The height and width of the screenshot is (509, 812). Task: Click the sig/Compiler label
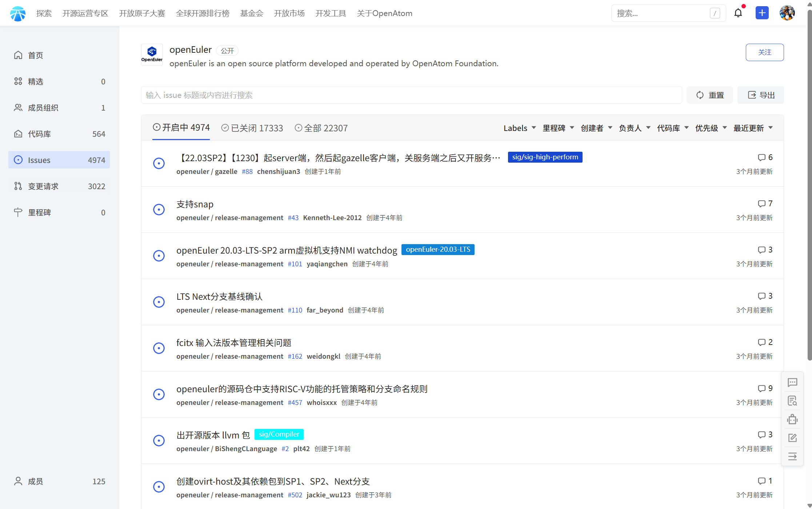[279, 434]
